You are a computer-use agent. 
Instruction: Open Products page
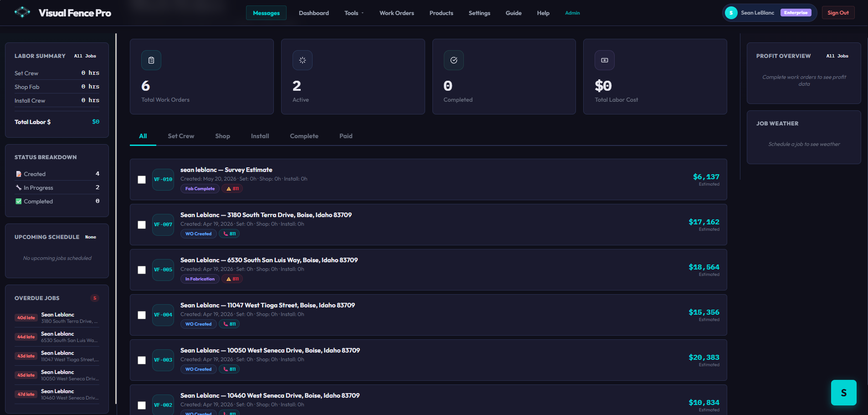442,13
